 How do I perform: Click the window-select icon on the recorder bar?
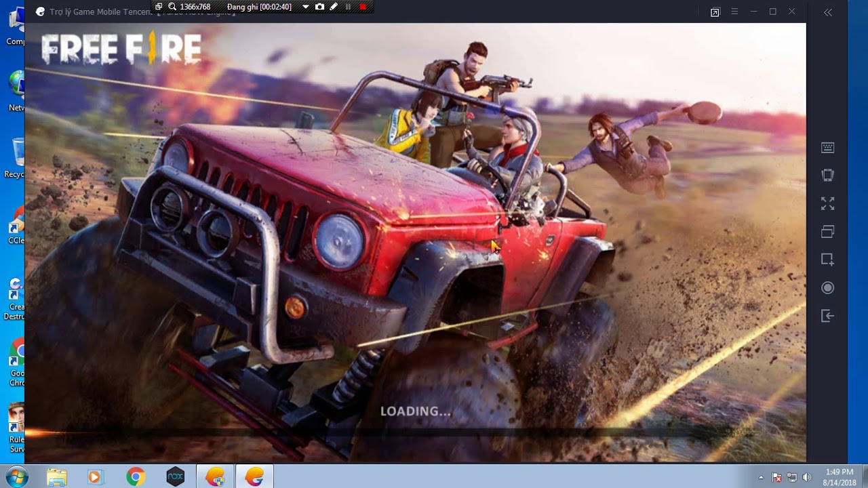click(159, 7)
